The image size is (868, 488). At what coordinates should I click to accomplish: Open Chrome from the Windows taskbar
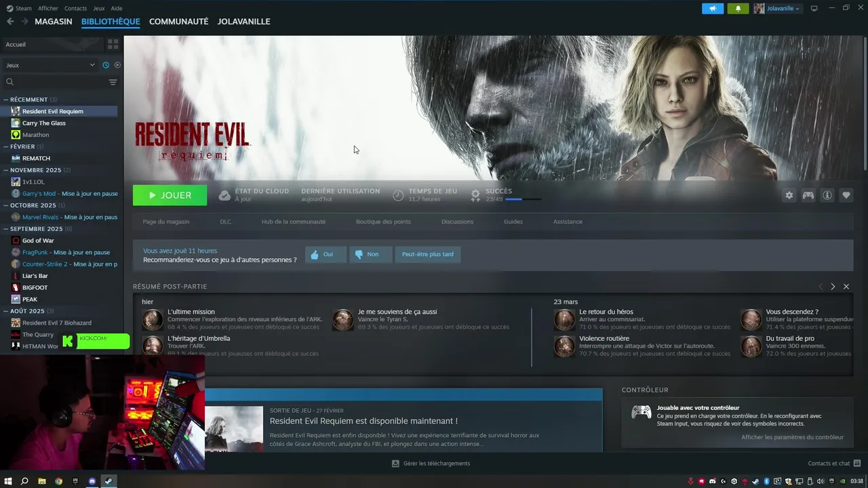(58, 481)
